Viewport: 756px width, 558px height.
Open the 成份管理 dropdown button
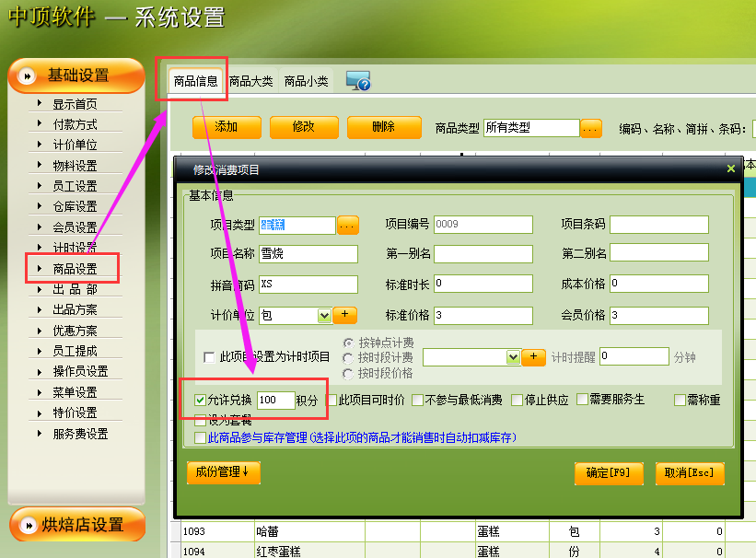[224, 472]
